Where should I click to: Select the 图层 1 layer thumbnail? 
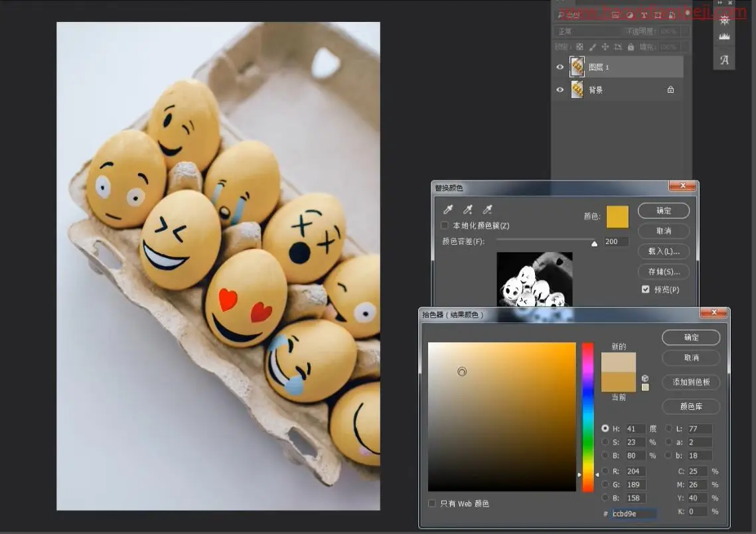coord(577,67)
